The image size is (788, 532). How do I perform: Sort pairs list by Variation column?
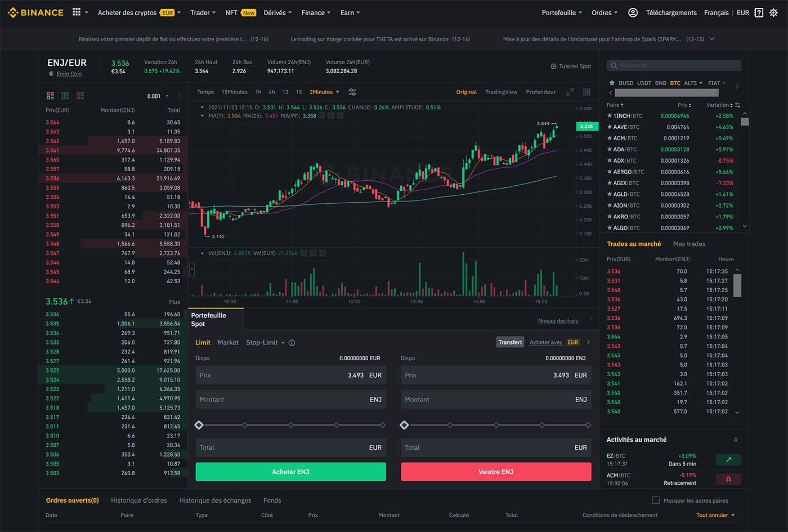pos(719,105)
